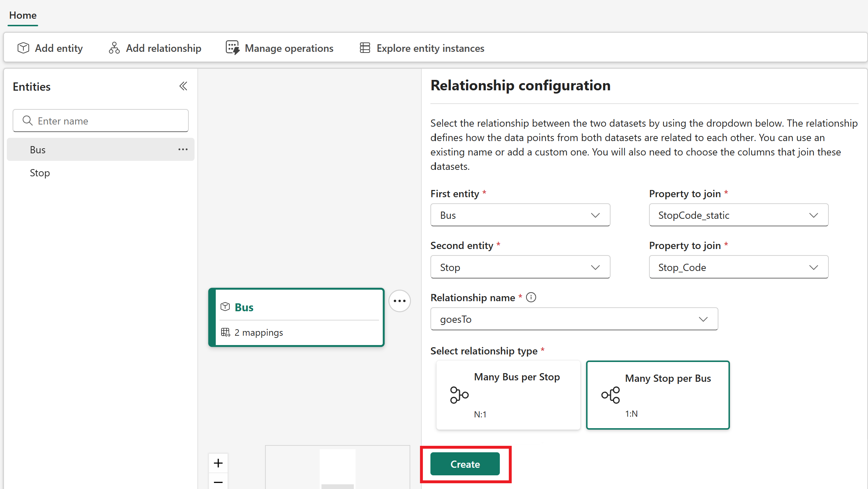
Task: Click the Add entity cube icon
Action: click(23, 48)
